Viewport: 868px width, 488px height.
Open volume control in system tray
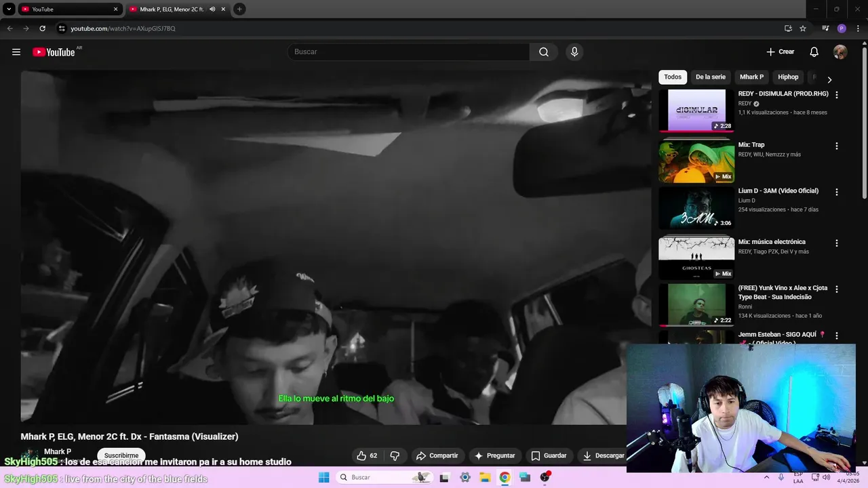click(x=826, y=477)
